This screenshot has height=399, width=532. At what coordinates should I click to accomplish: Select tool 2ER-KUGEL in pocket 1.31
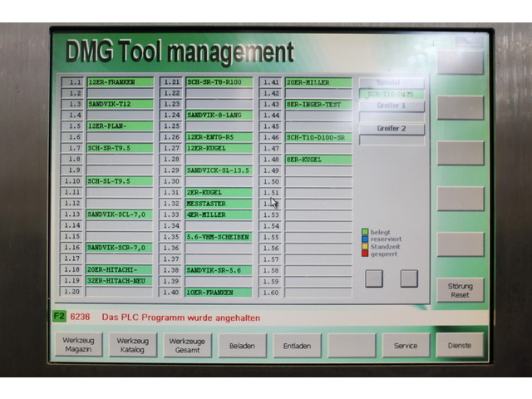pyautogui.click(x=219, y=192)
